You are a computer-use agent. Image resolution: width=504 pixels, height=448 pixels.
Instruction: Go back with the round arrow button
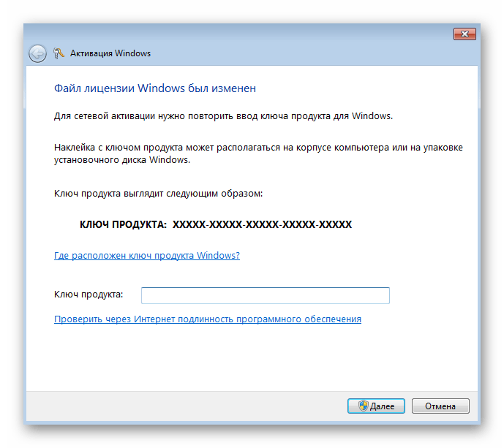point(37,53)
